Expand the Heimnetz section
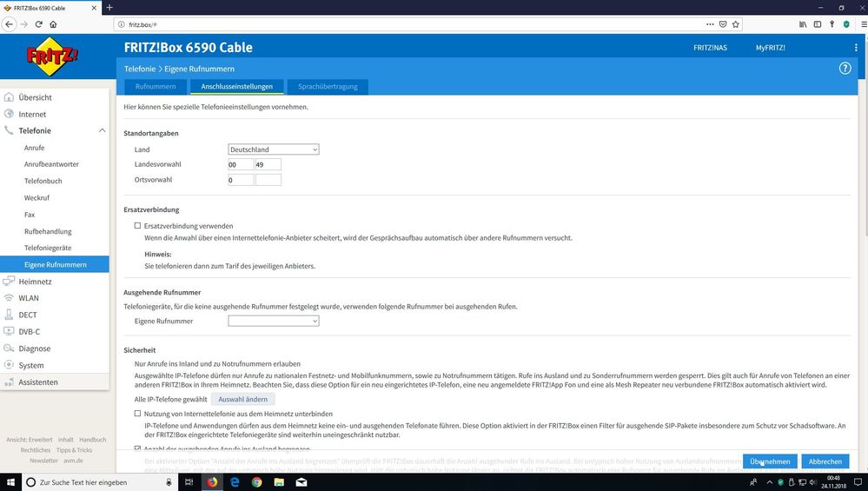The height and width of the screenshot is (491, 868). [35, 282]
